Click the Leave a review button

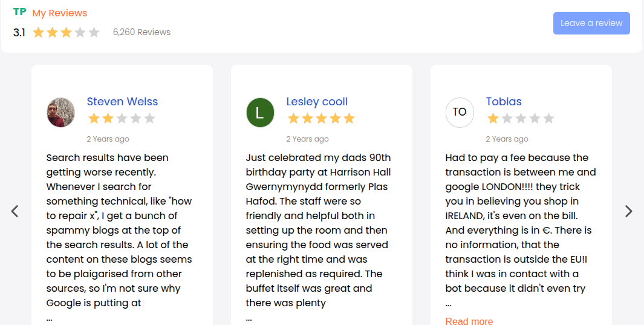pos(591,23)
